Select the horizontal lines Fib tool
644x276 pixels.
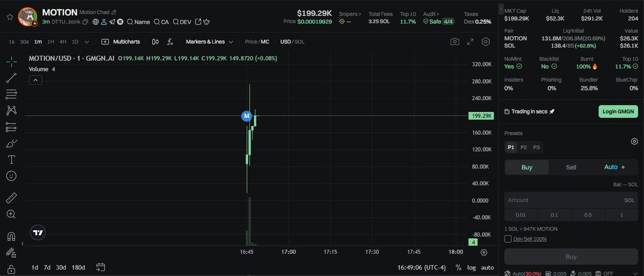click(x=11, y=94)
